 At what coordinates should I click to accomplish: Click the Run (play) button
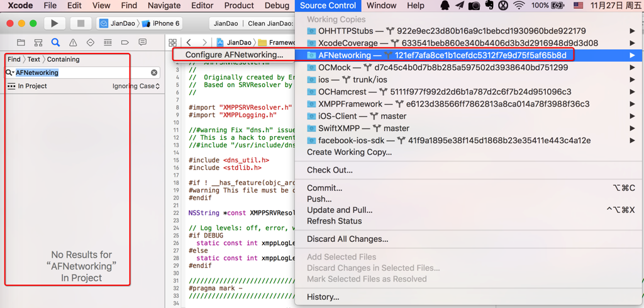54,23
